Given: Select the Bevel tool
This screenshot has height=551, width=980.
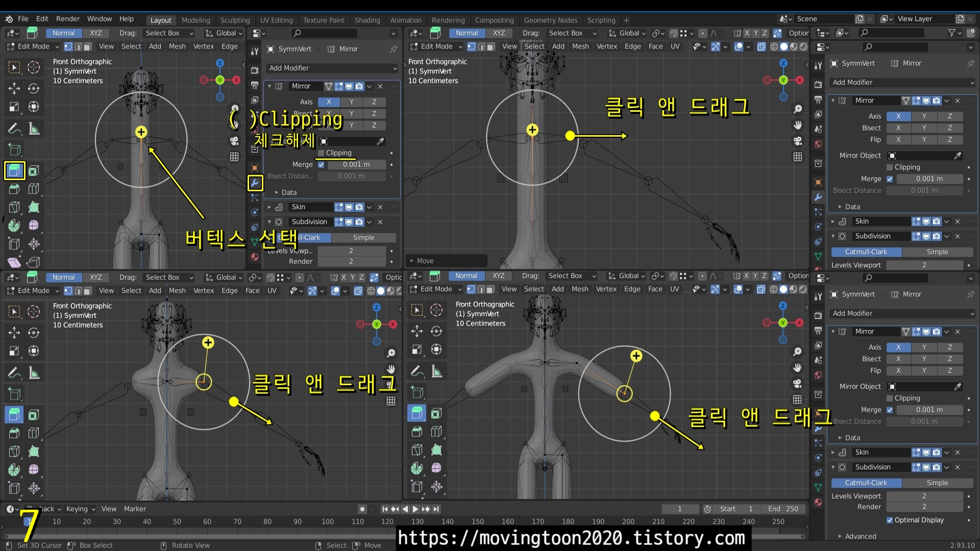Looking at the screenshot, I should click(14, 189).
